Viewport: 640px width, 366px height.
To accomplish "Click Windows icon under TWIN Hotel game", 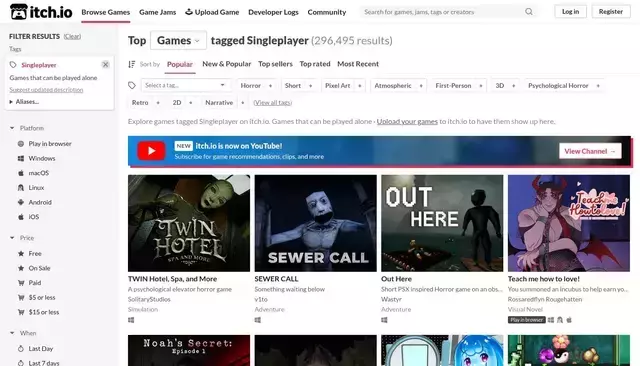I will click(131, 320).
